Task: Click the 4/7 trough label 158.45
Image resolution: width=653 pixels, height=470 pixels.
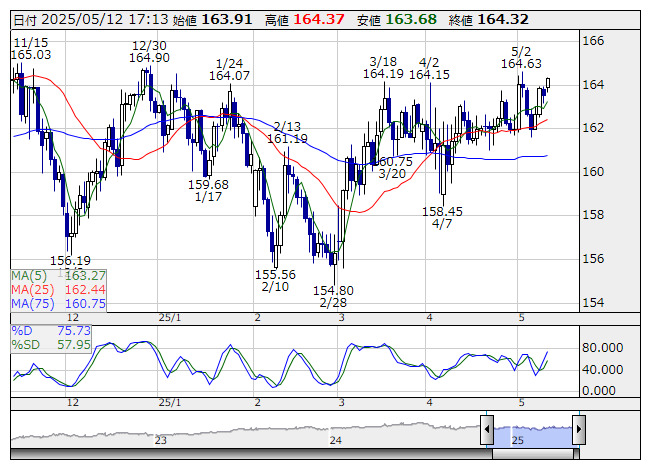Action: tap(442, 217)
